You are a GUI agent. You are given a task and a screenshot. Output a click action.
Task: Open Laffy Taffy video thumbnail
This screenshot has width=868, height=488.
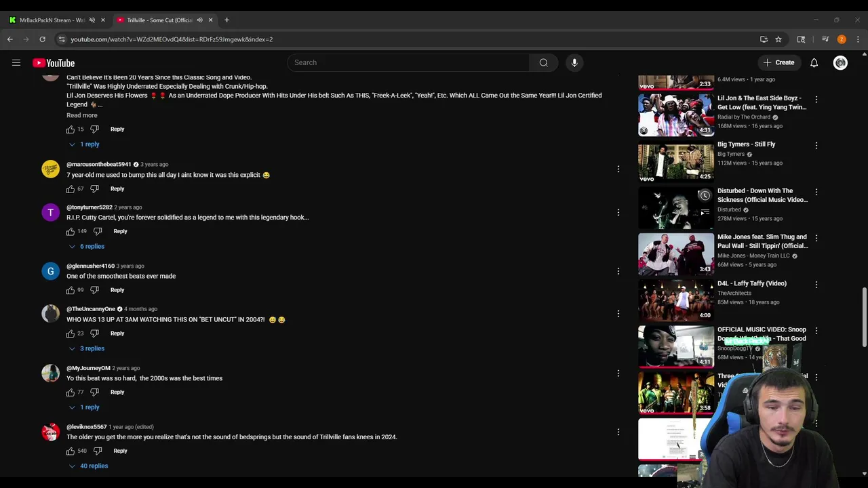(x=675, y=300)
